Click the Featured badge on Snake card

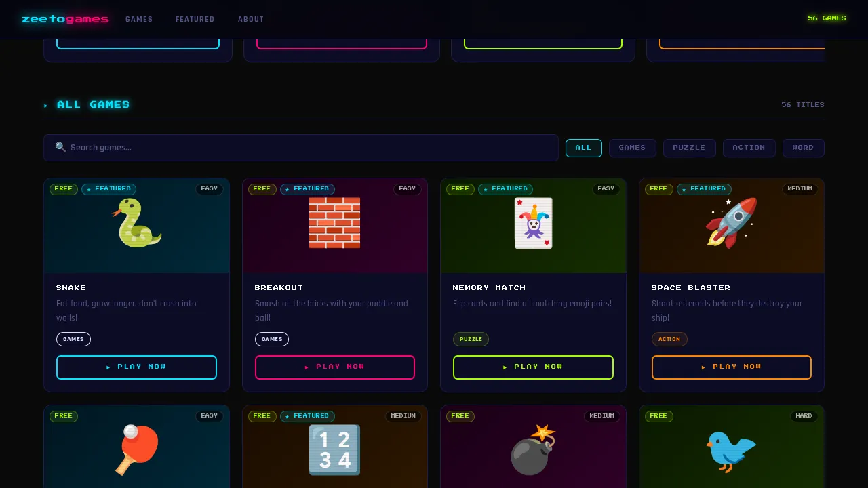[109, 189]
